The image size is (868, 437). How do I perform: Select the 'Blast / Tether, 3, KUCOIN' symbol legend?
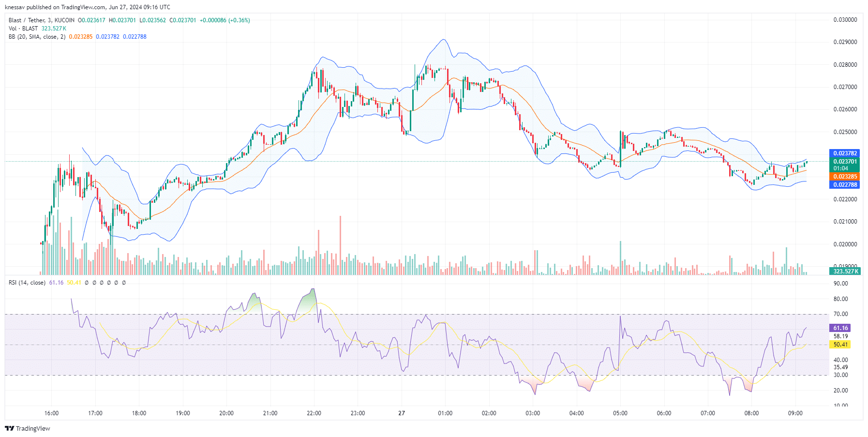42,20
